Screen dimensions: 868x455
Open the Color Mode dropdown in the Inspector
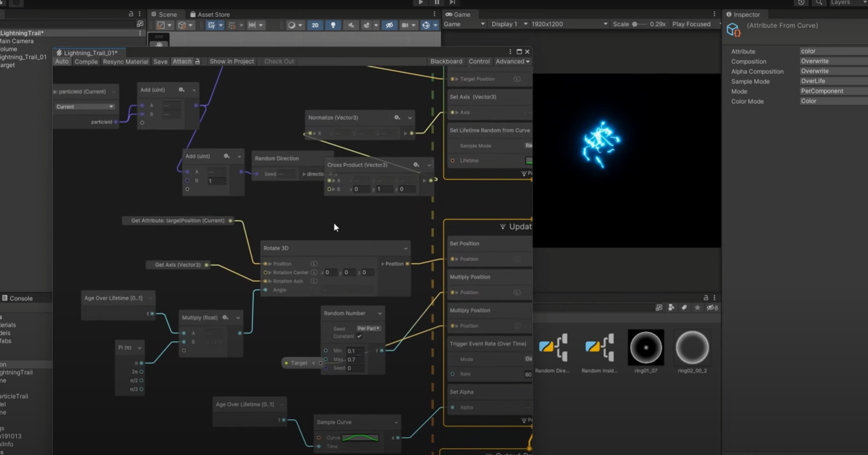click(x=833, y=101)
